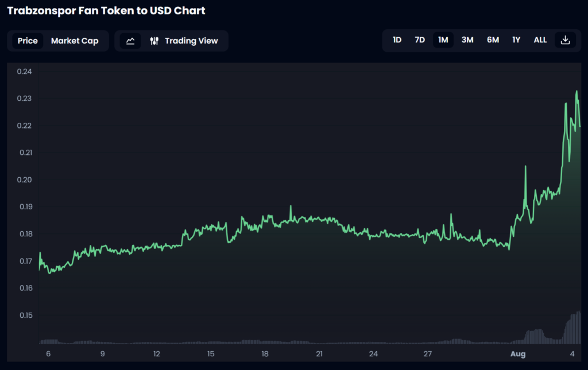Set the chart range to 1D
Viewport: 588px width, 370px height.
click(x=397, y=40)
